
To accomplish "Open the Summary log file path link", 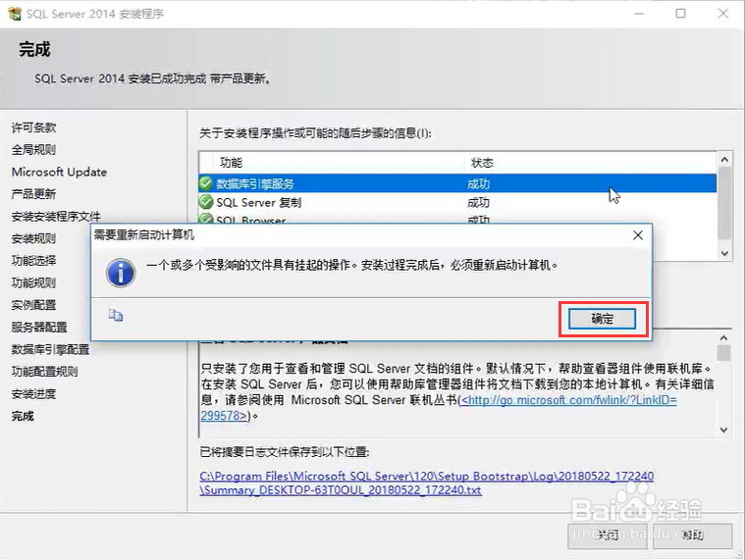I will [427, 483].
